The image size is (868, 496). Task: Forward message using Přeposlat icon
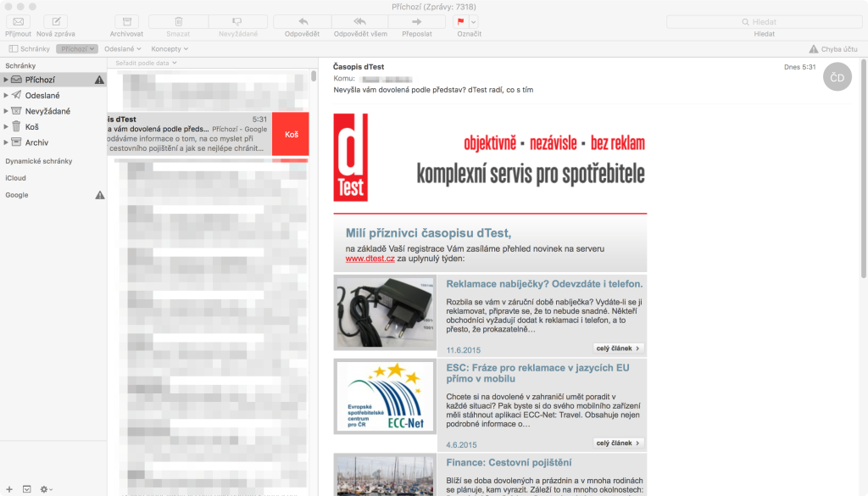click(x=417, y=21)
